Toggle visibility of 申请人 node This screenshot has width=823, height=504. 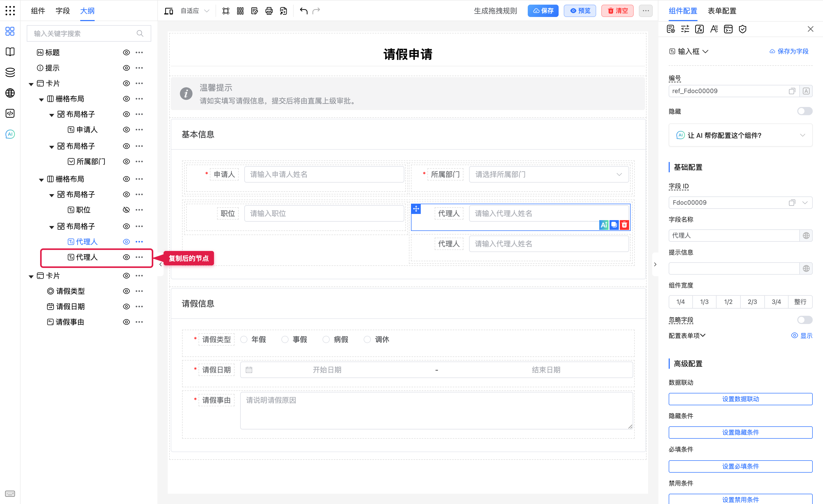click(126, 130)
